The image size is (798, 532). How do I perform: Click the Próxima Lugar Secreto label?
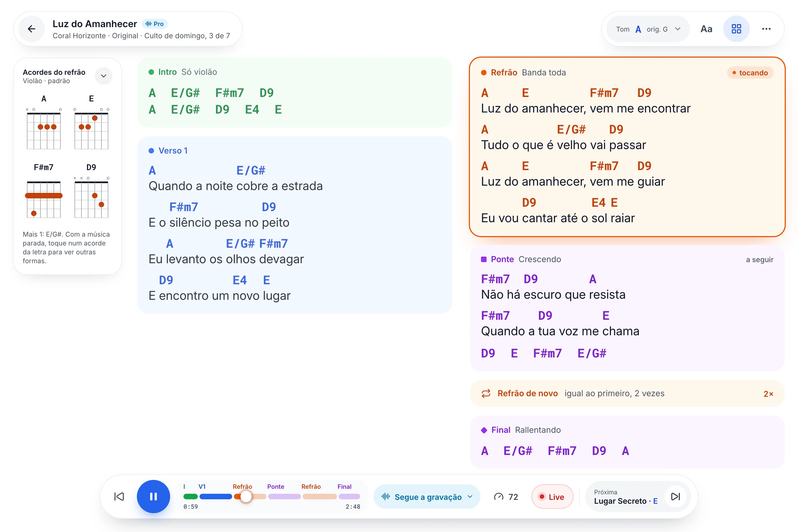click(x=626, y=497)
